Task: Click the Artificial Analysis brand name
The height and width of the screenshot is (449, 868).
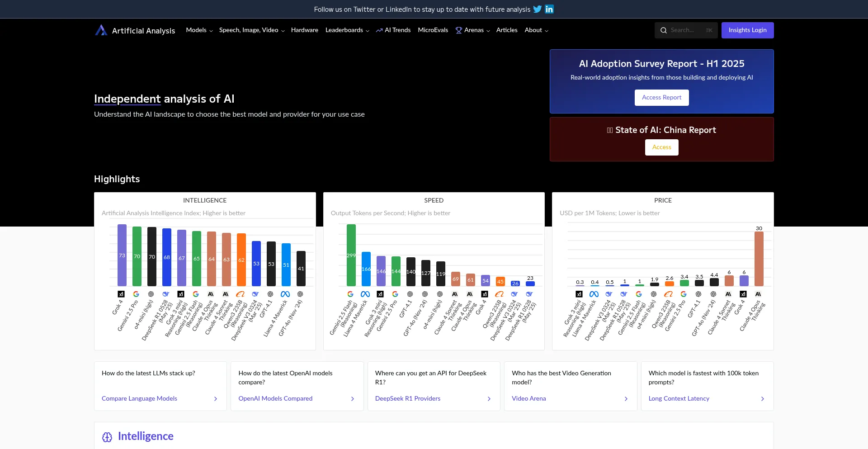Action: tap(143, 31)
